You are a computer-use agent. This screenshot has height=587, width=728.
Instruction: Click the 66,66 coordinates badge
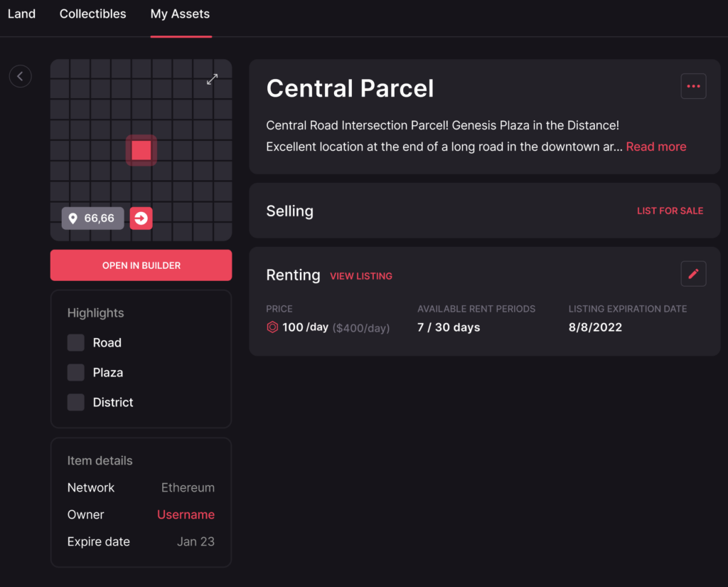pos(93,218)
